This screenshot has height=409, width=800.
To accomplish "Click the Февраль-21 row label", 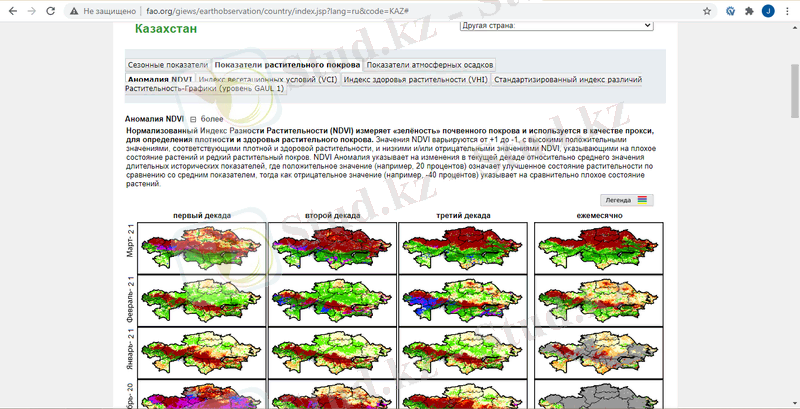I will click(130, 301).
